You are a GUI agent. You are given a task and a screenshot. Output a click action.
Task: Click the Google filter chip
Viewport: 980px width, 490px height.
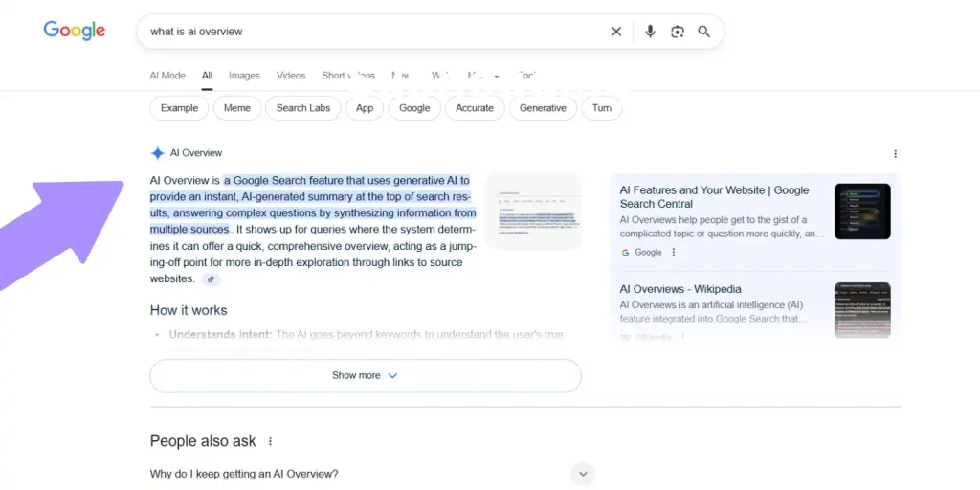click(x=414, y=108)
